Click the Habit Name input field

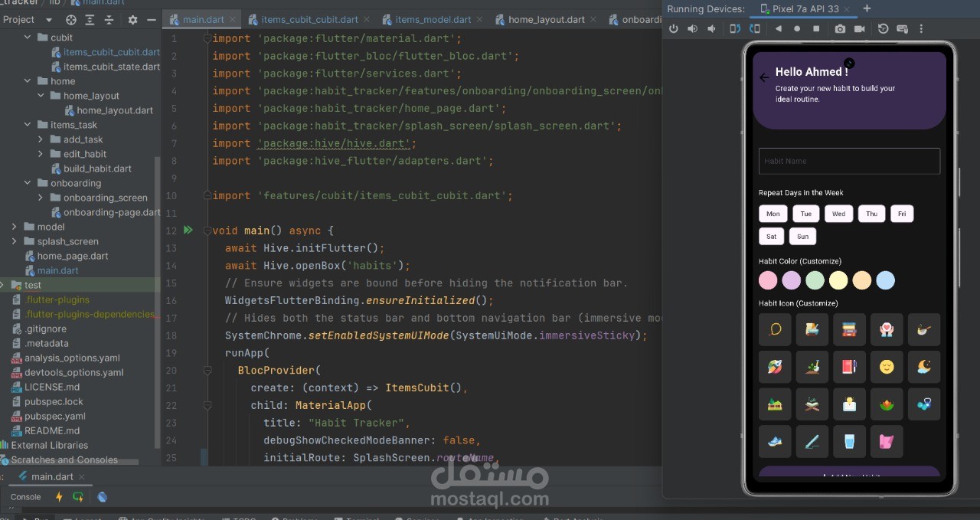[x=849, y=161]
